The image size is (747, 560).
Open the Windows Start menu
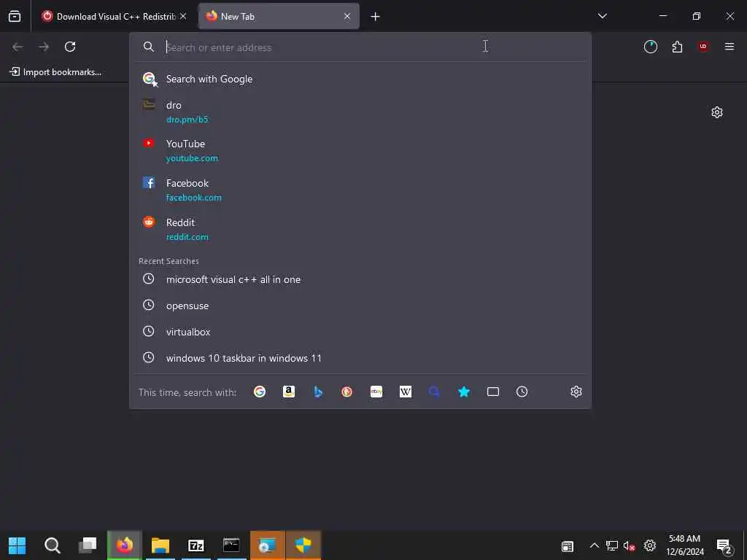(x=18, y=545)
